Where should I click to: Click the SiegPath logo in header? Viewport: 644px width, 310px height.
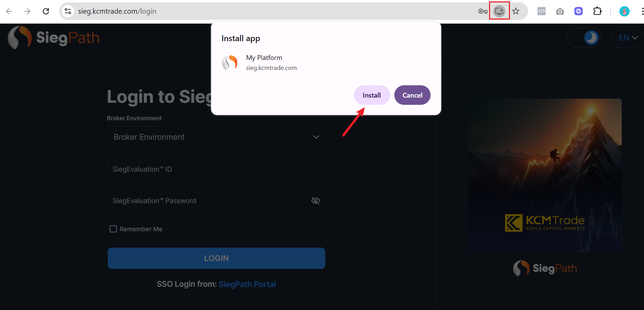54,38
